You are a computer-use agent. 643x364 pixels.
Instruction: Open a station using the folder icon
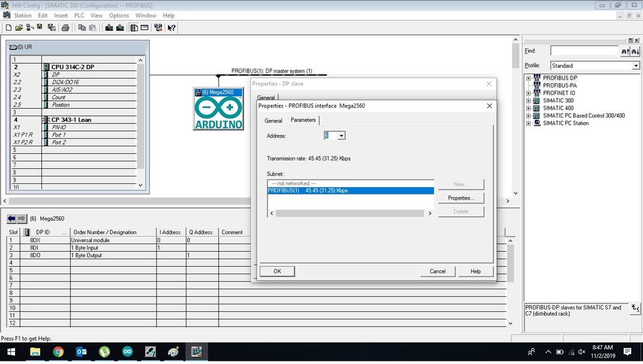[x=19, y=28]
